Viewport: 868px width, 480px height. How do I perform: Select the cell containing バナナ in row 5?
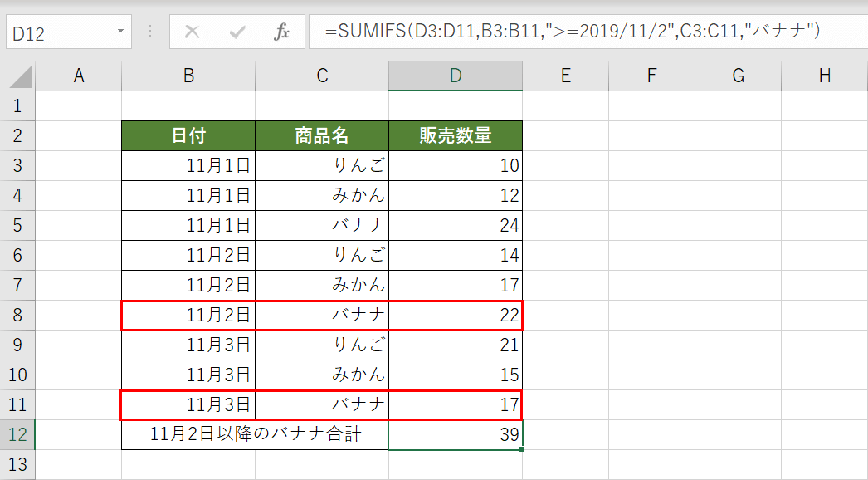322,225
